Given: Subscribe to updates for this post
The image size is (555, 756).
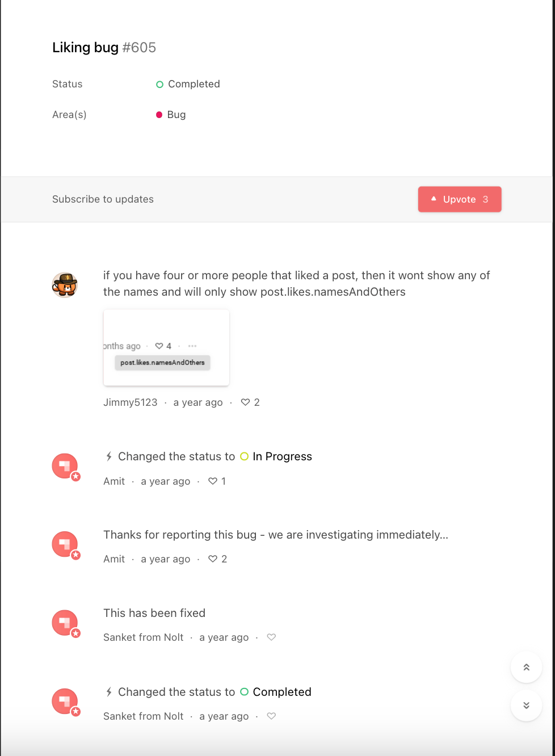Looking at the screenshot, I should coord(103,199).
